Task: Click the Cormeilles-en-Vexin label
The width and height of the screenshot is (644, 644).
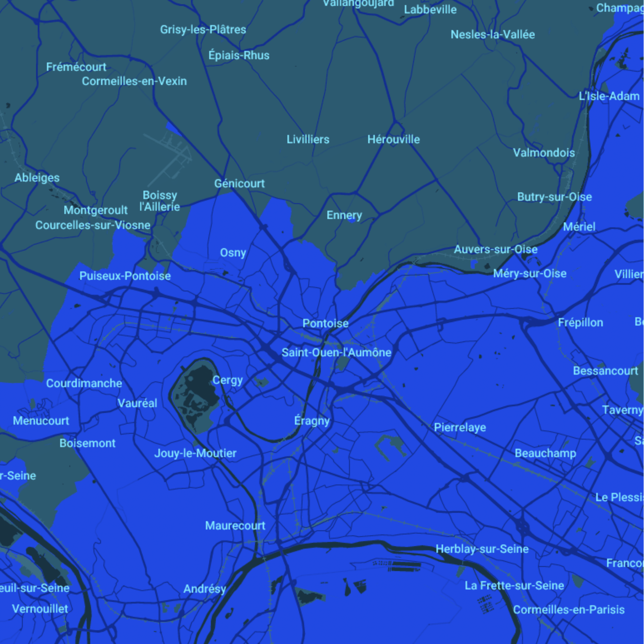Action: tap(134, 81)
